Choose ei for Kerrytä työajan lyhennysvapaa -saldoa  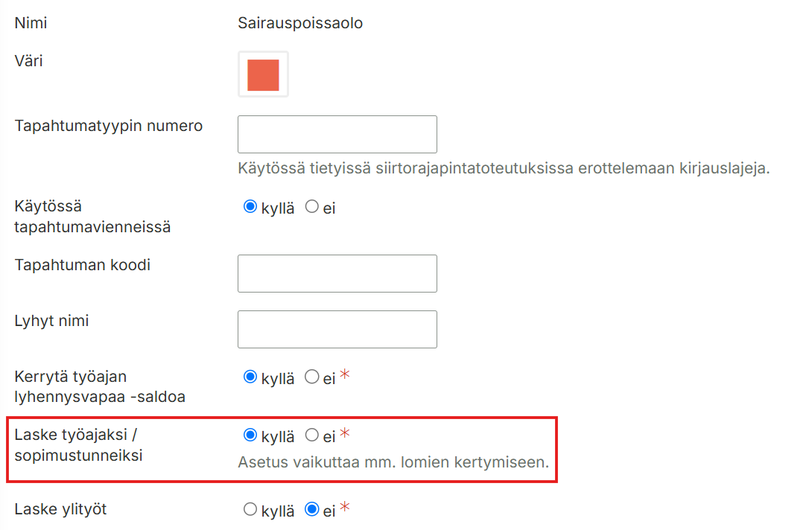311,377
